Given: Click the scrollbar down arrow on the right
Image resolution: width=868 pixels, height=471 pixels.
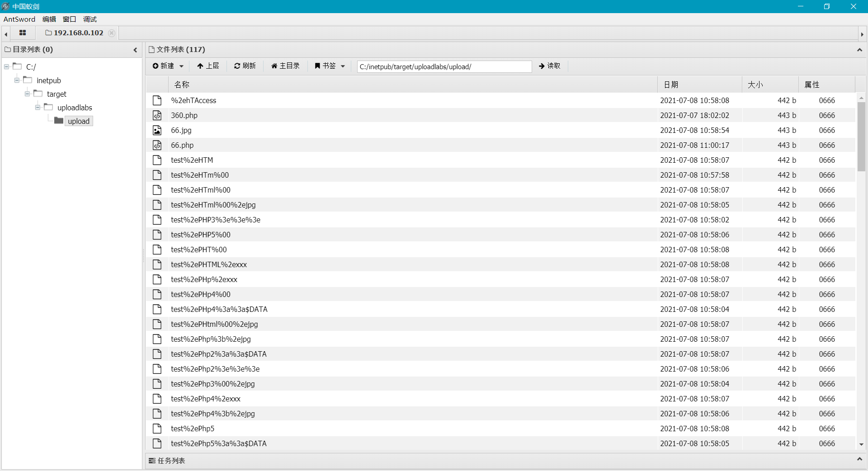Looking at the screenshot, I should (x=862, y=445).
